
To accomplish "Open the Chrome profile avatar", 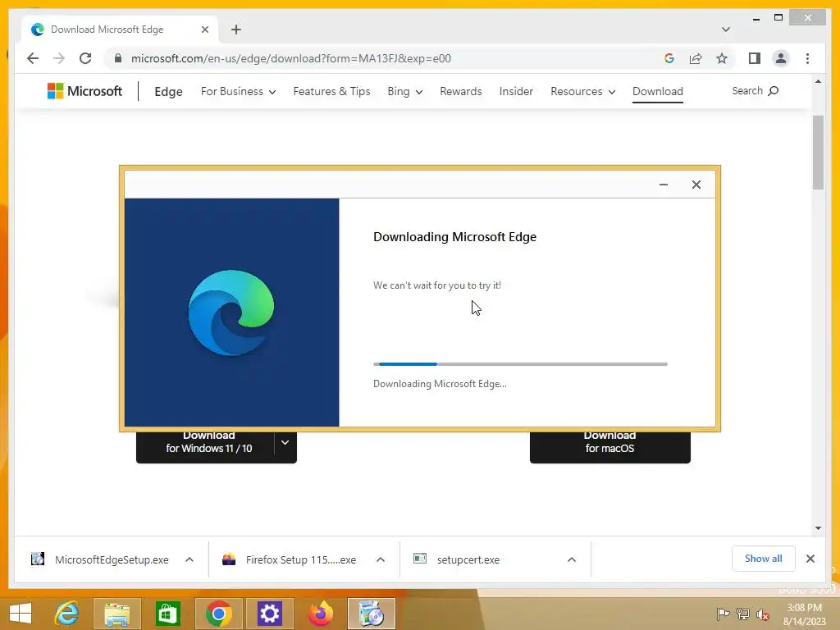I will [781, 58].
